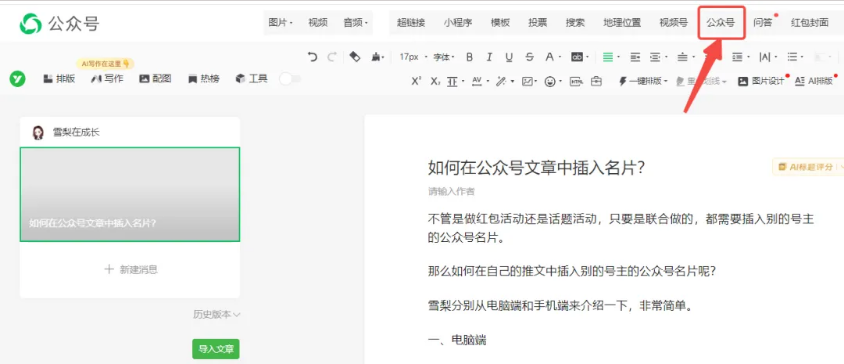This screenshot has width=844, height=364.
Task: Open 模板 templates
Action: pos(500,23)
